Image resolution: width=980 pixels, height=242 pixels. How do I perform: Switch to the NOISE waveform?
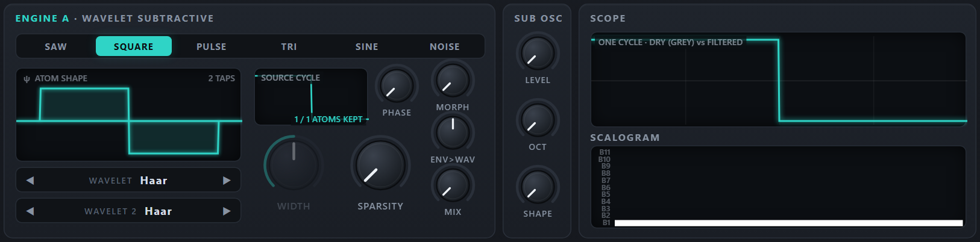tap(445, 46)
